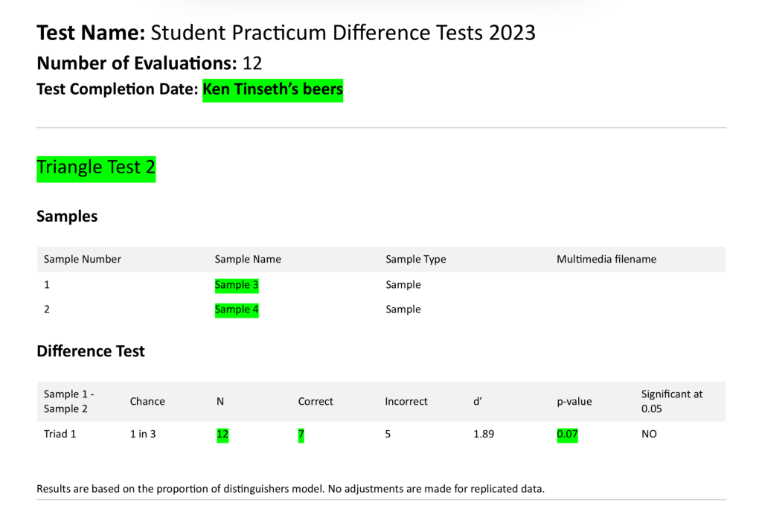The height and width of the screenshot is (532, 762).
Task: Click the "NO" significance result
Action: [x=649, y=434]
